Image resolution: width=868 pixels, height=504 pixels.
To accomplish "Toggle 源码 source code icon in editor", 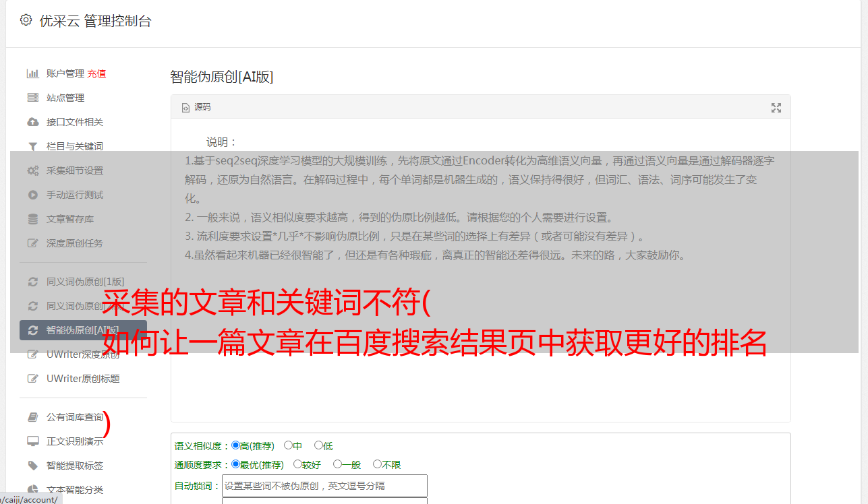I will (x=186, y=108).
